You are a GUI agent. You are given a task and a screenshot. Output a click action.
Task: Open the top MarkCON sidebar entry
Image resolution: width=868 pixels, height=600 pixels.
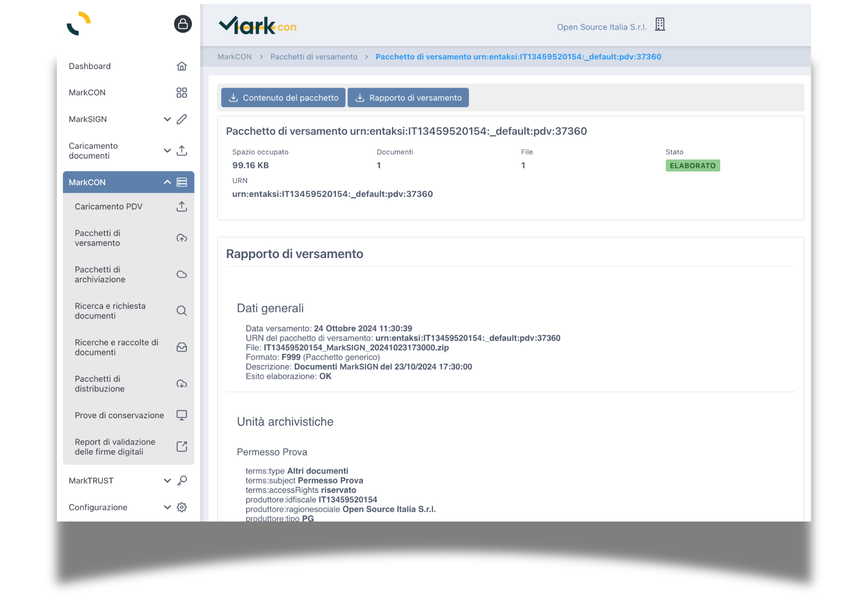[128, 92]
